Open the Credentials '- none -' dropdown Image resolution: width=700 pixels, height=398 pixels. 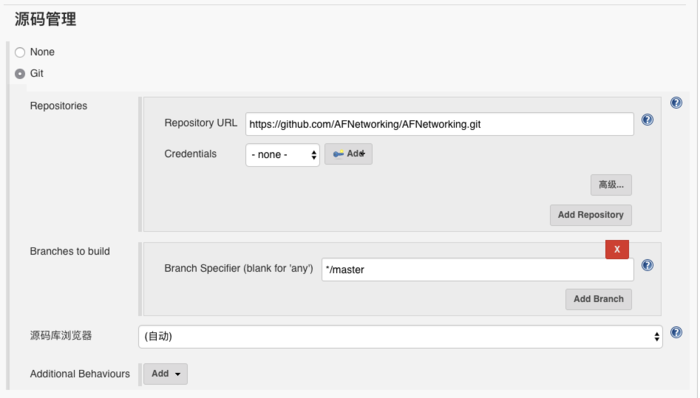pos(283,155)
